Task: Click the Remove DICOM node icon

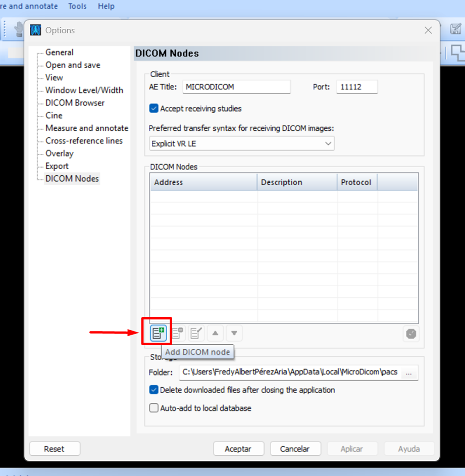Action: point(177,333)
